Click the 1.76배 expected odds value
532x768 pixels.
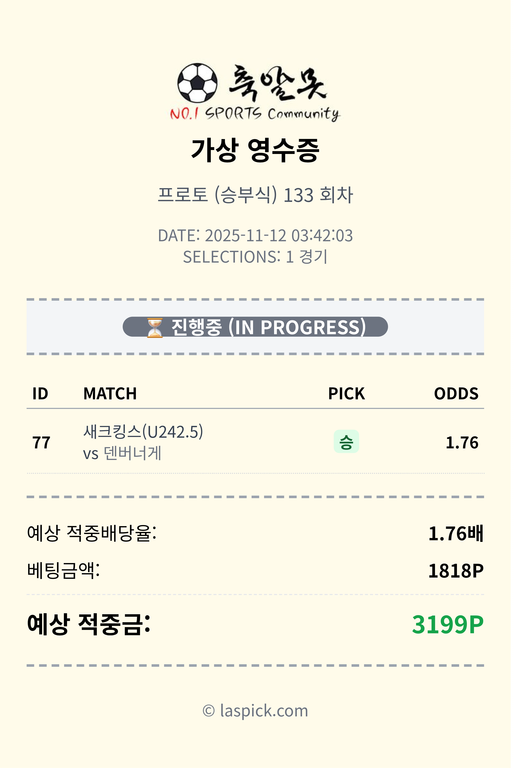pyautogui.click(x=455, y=533)
